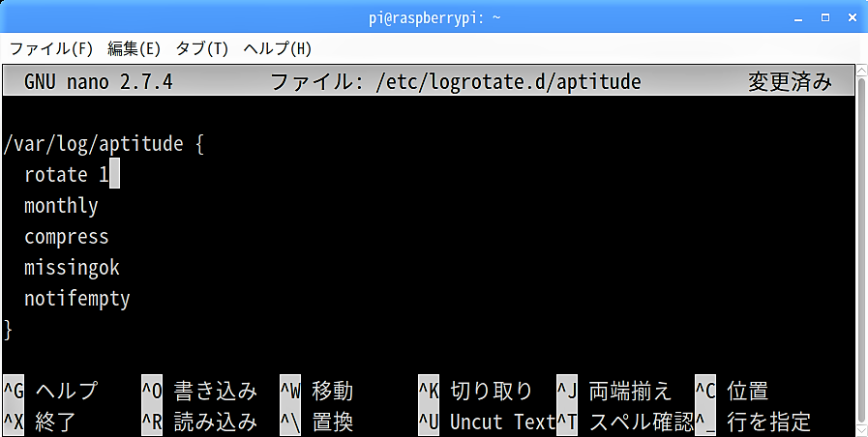Click the scrollbar up arrow

(x=862, y=71)
